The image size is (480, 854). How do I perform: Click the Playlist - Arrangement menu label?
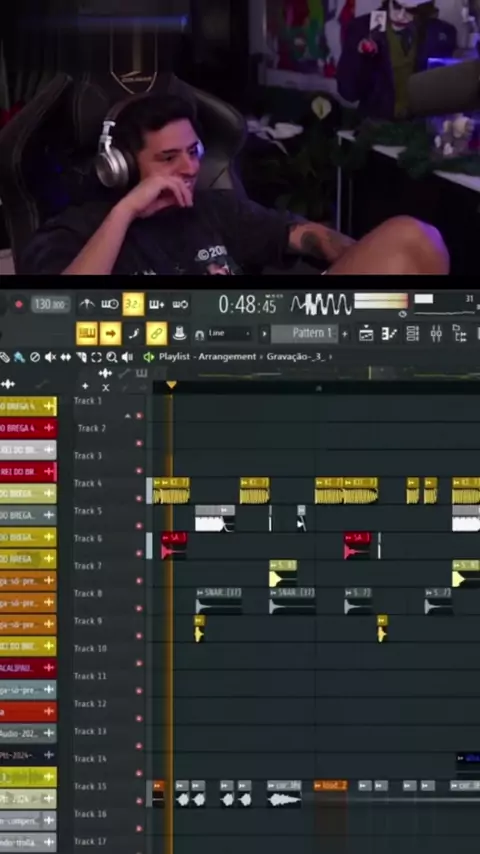[208, 357]
